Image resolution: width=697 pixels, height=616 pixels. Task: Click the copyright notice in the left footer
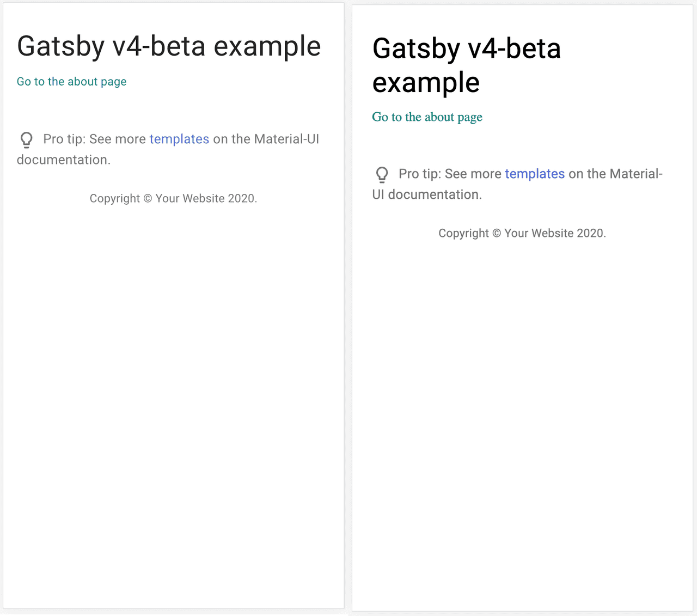(x=173, y=198)
